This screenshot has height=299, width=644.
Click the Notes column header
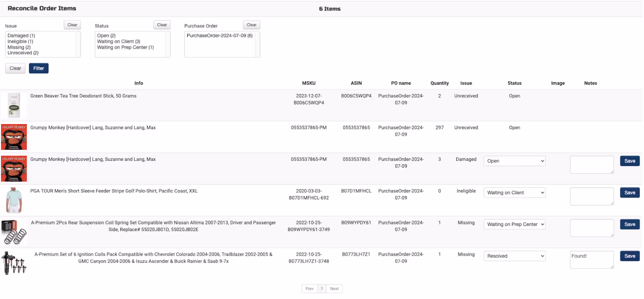pyautogui.click(x=590, y=83)
